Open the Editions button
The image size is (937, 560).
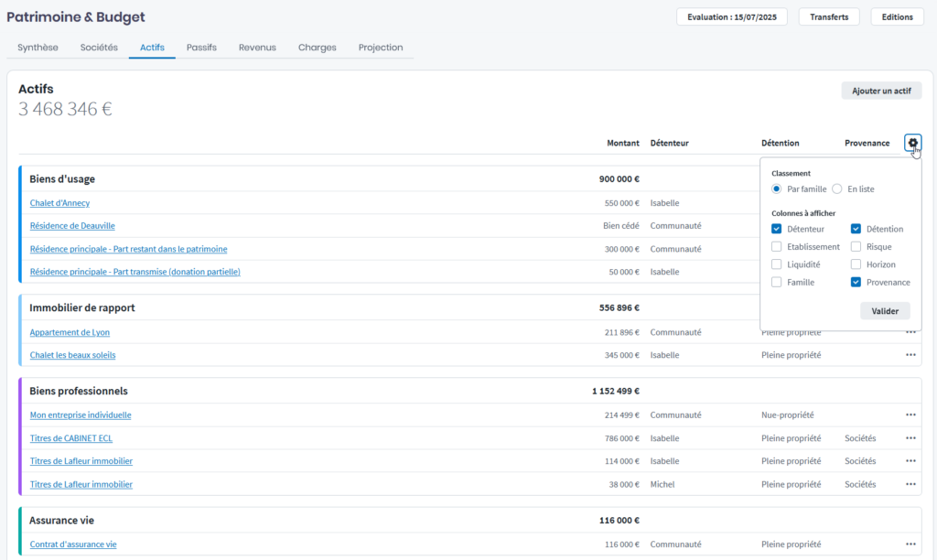(897, 16)
